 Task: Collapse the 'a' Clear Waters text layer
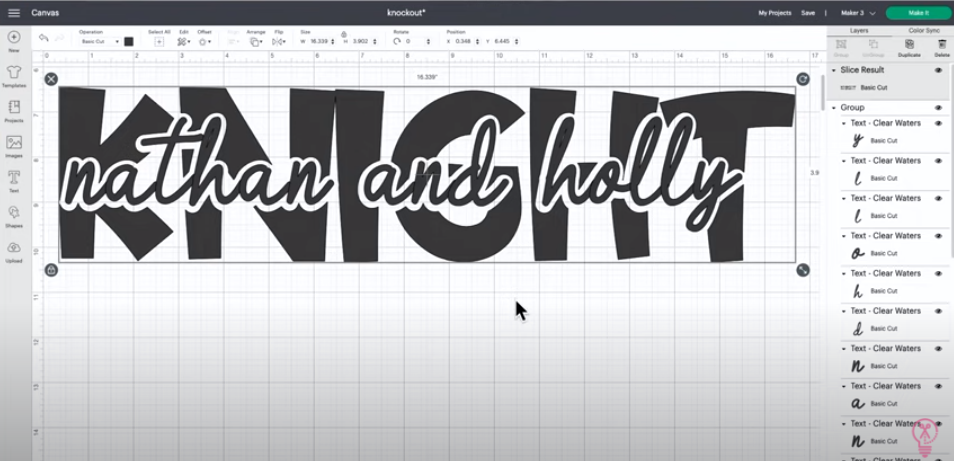pyautogui.click(x=844, y=386)
